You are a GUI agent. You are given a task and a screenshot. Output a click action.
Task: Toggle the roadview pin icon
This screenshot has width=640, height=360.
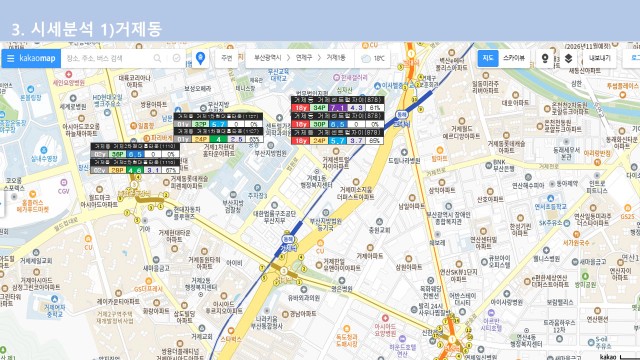pyautogui.click(x=545, y=58)
